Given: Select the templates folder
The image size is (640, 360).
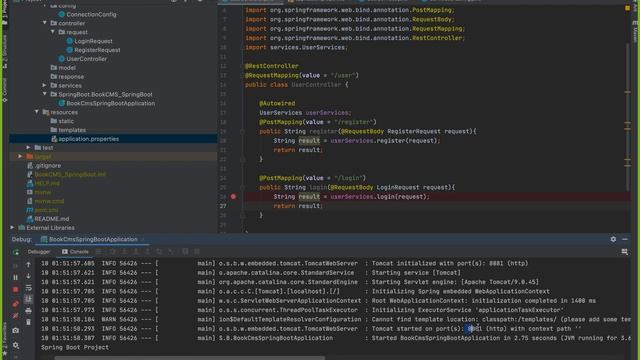Looking at the screenshot, I should pos(72,130).
